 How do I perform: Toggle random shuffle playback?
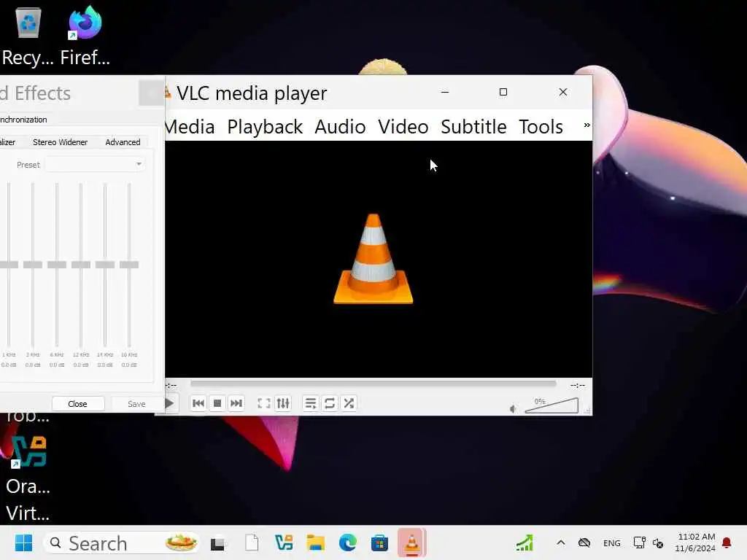349,403
